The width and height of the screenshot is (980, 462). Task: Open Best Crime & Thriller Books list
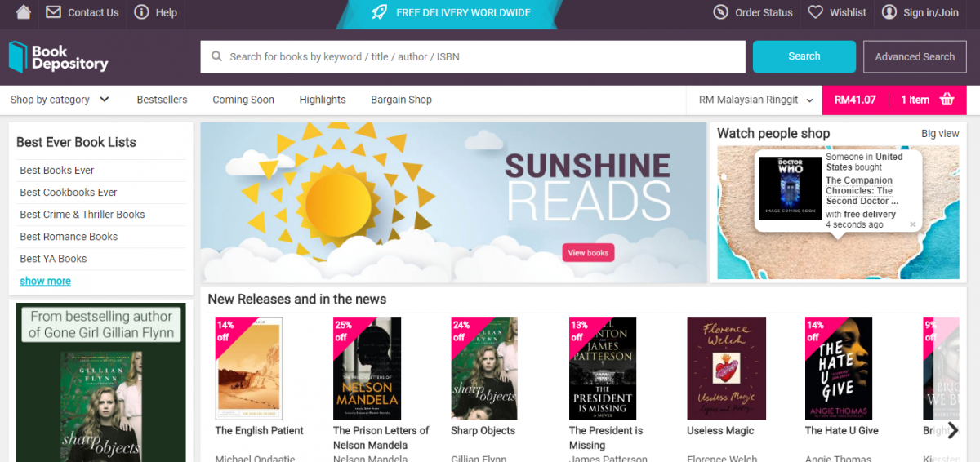[x=82, y=214]
